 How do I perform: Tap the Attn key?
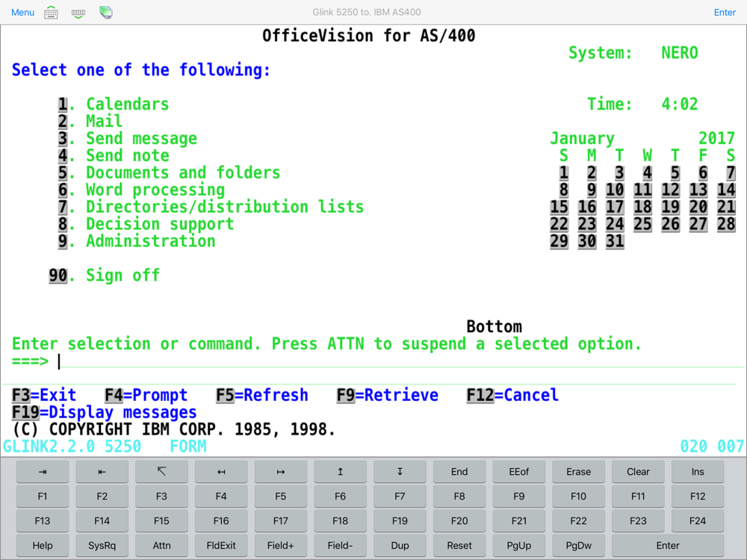point(161,546)
